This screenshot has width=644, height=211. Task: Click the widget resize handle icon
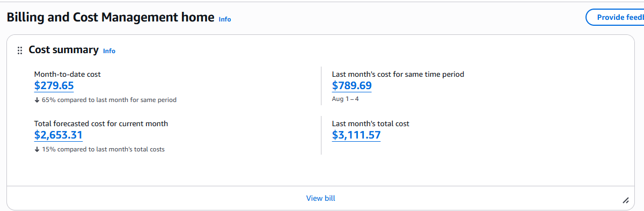tap(626, 200)
